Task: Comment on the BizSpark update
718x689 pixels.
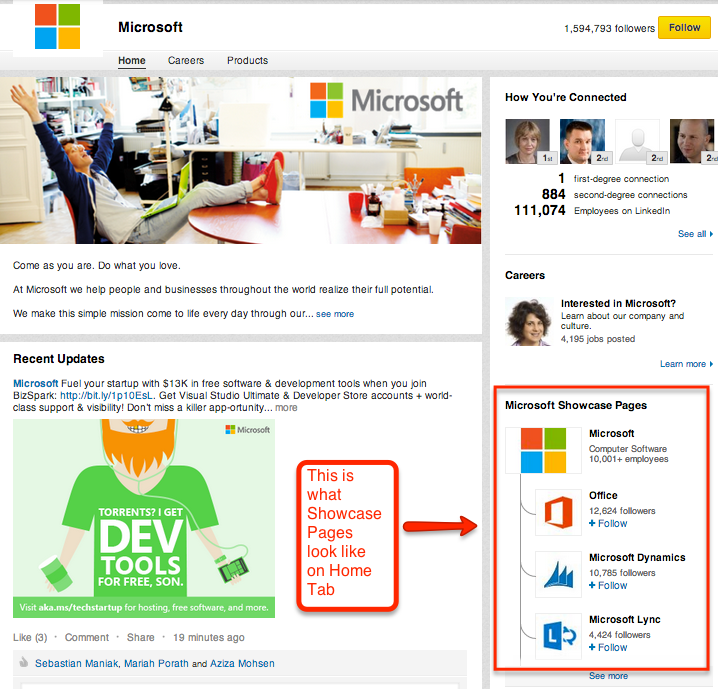Action: [x=87, y=637]
